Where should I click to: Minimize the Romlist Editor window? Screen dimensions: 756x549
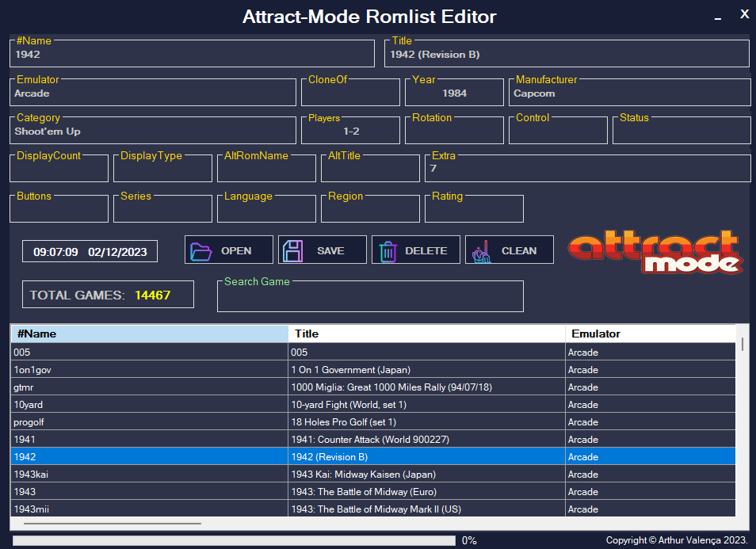pyautogui.click(x=718, y=17)
